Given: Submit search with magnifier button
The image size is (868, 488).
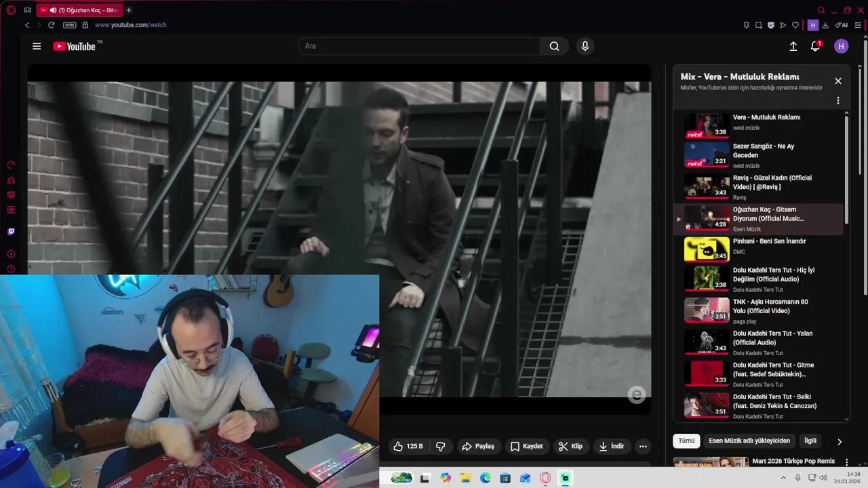Looking at the screenshot, I should tap(554, 46).
